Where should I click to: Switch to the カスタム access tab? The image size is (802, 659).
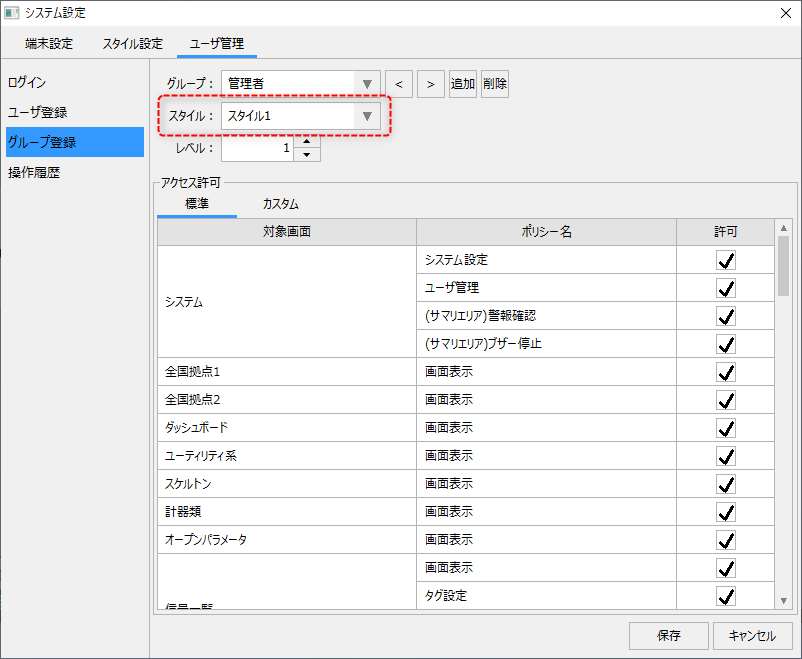tap(280, 204)
